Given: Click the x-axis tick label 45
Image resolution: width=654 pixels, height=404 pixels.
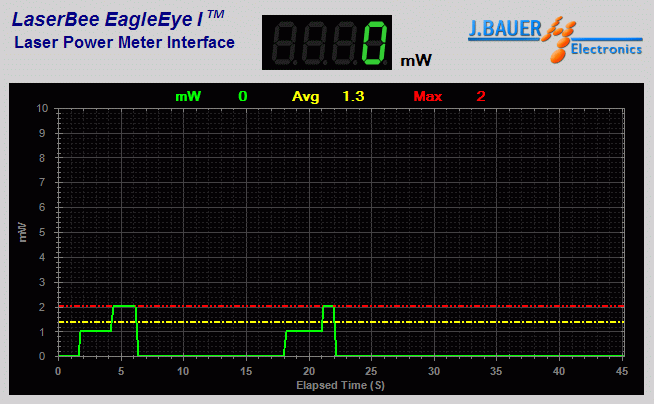Looking at the screenshot, I should (x=621, y=371).
